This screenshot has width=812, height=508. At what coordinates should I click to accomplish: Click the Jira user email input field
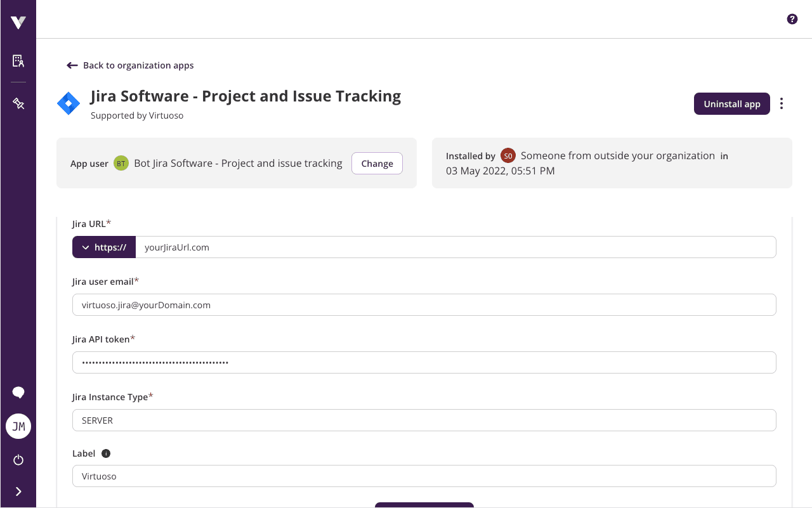(424, 304)
